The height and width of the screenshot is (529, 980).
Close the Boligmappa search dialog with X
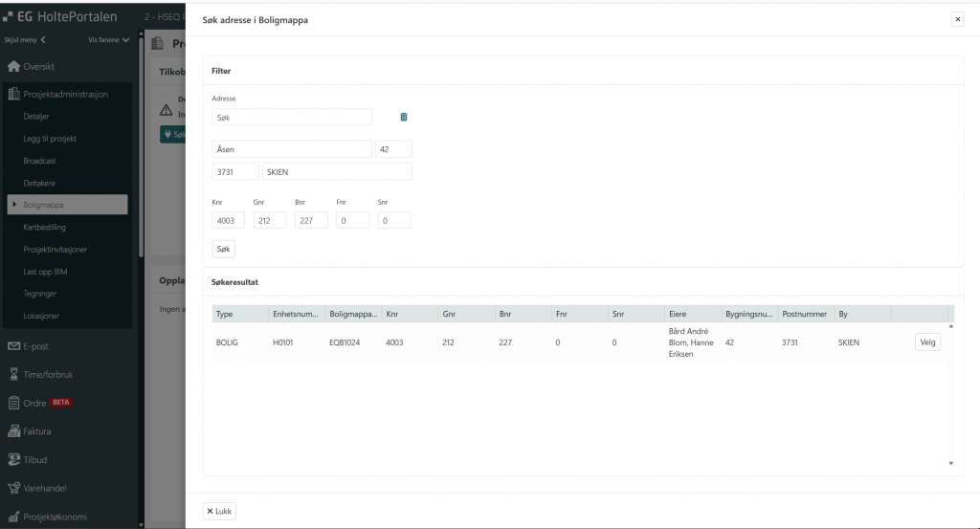(957, 19)
